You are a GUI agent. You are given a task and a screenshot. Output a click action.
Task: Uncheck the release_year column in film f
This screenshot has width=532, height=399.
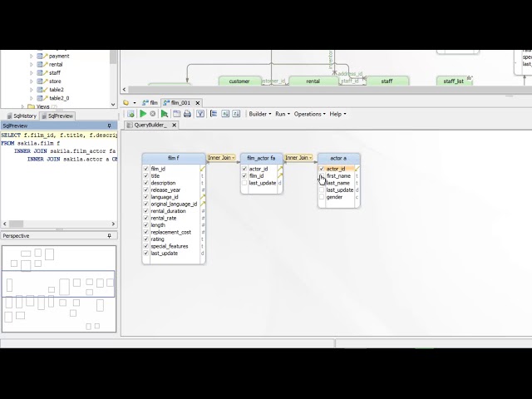(x=146, y=190)
